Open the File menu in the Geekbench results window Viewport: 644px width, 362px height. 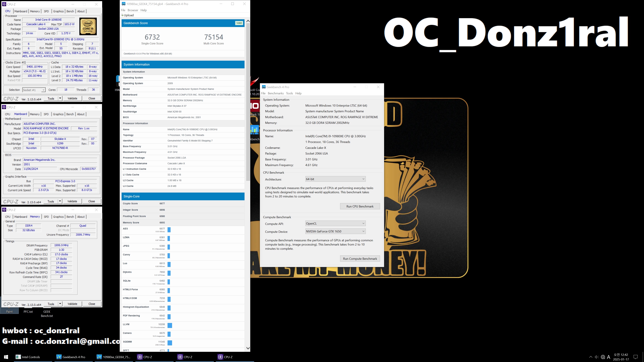123,10
